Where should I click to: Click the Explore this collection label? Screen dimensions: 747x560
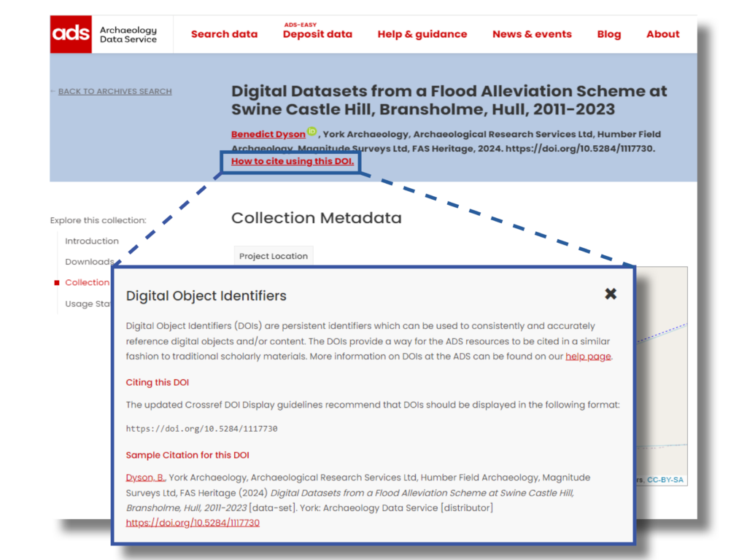(x=98, y=220)
